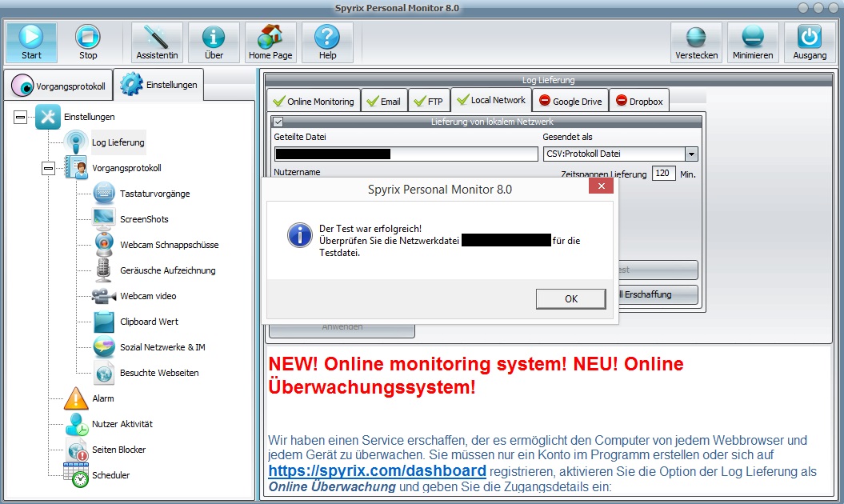This screenshot has height=504, width=844.
Task: Open the Assistentin wizard
Action: pos(157,42)
